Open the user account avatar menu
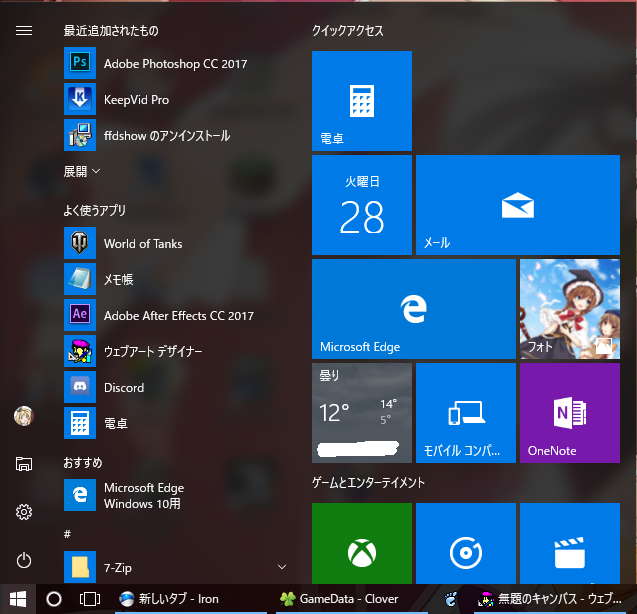This screenshot has width=637, height=614. (24, 416)
